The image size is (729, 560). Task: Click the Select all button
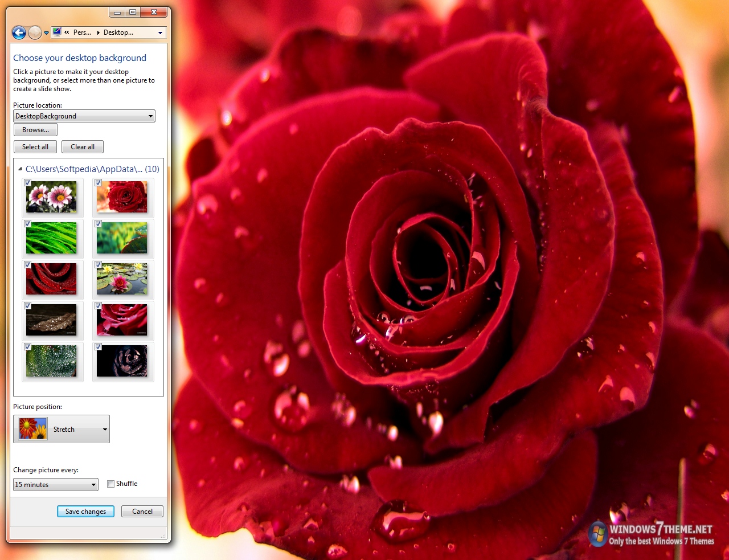tap(35, 147)
